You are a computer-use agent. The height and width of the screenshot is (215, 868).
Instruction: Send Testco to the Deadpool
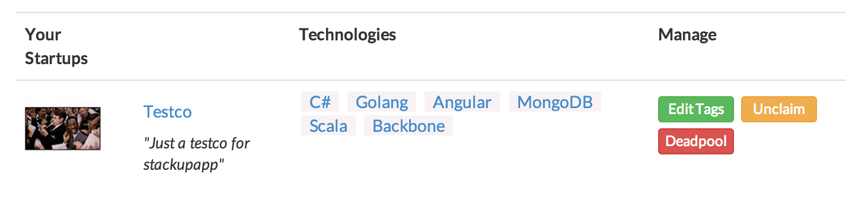pyautogui.click(x=696, y=141)
